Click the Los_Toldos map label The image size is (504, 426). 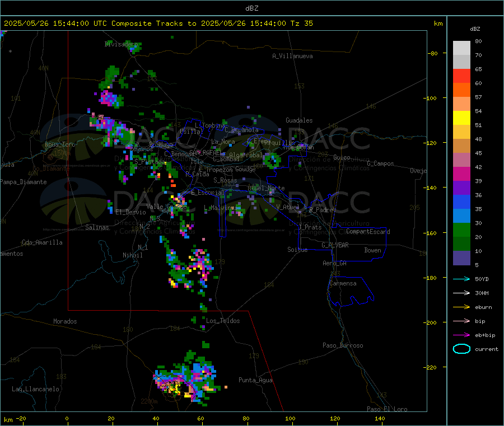[223, 321]
